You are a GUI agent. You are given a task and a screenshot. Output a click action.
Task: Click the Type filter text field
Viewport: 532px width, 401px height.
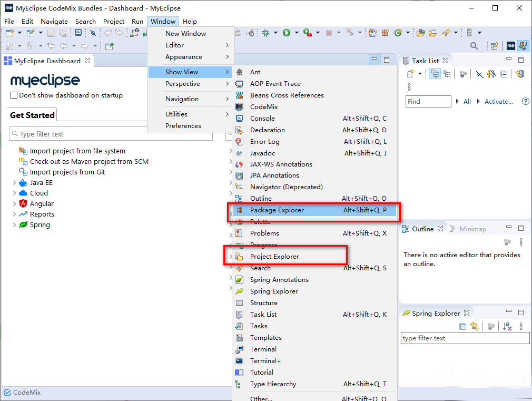(x=111, y=134)
